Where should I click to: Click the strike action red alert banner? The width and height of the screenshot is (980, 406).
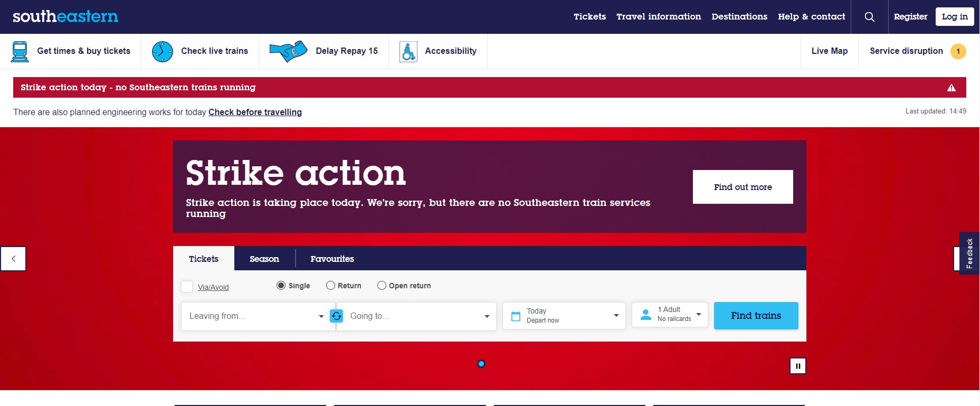point(490,88)
